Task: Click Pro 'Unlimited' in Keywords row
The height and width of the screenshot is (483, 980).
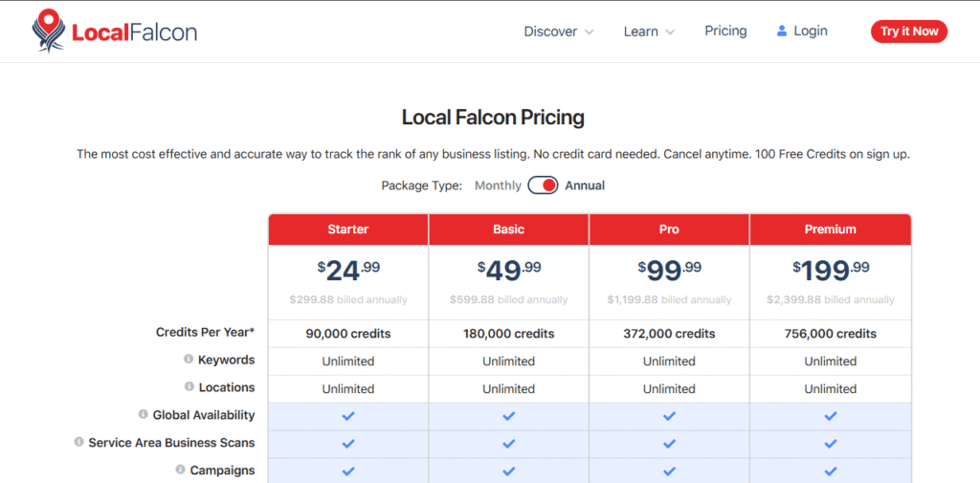Action: pyautogui.click(x=669, y=362)
